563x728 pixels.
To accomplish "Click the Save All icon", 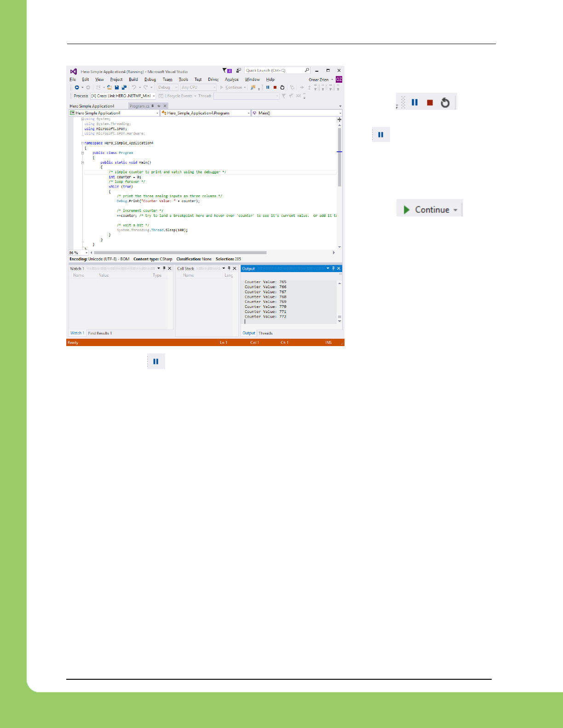I will coord(124,87).
